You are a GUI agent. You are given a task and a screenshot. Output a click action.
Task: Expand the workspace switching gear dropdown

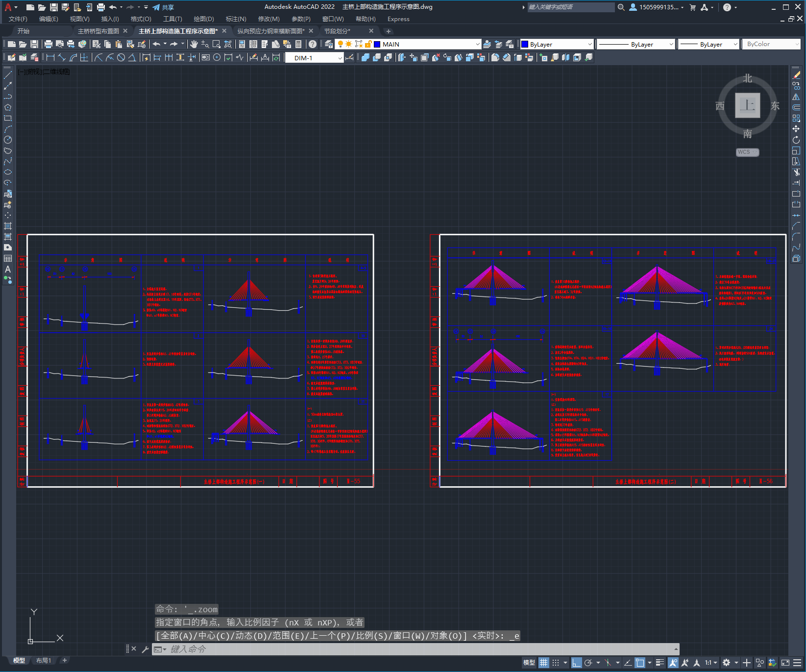click(736, 663)
